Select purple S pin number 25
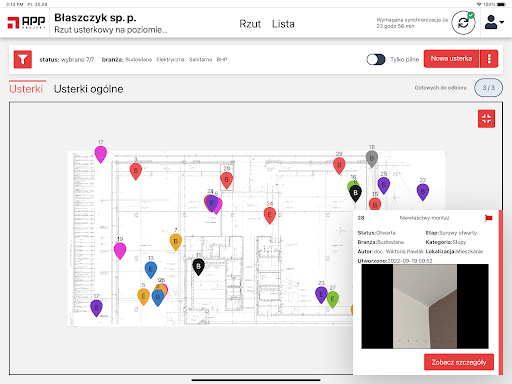Image resolution: width=512 pixels, height=384 pixels. click(x=384, y=185)
